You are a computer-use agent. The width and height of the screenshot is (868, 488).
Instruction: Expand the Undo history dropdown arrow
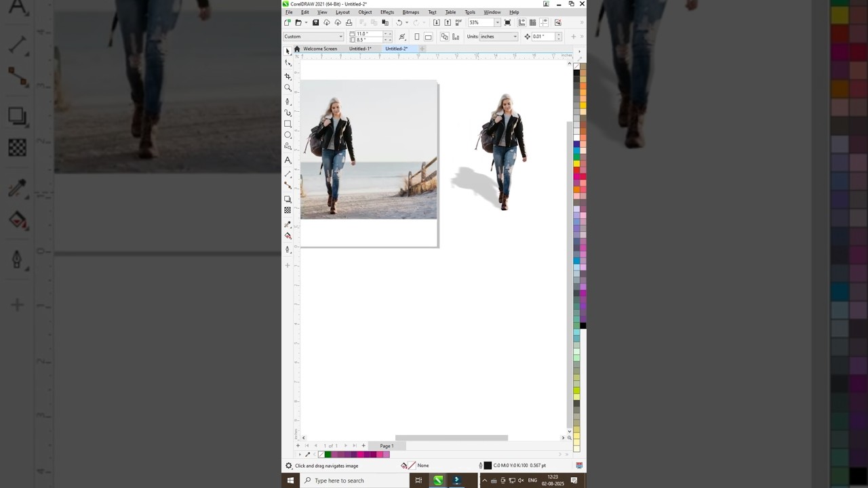(406, 22)
